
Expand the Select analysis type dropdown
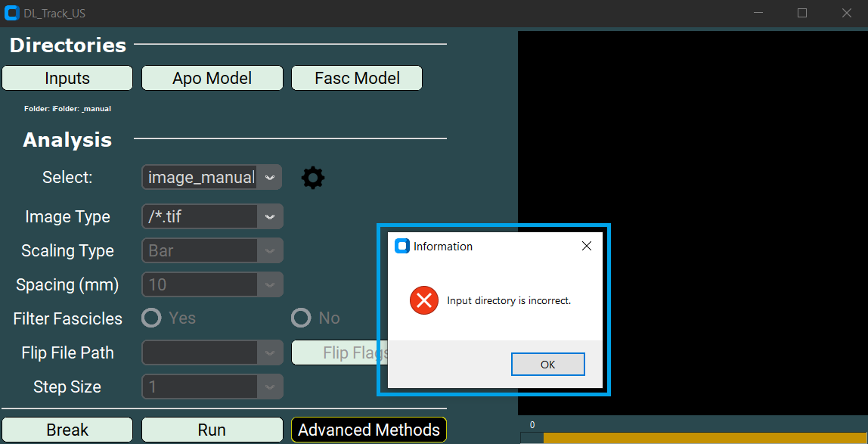click(212, 177)
